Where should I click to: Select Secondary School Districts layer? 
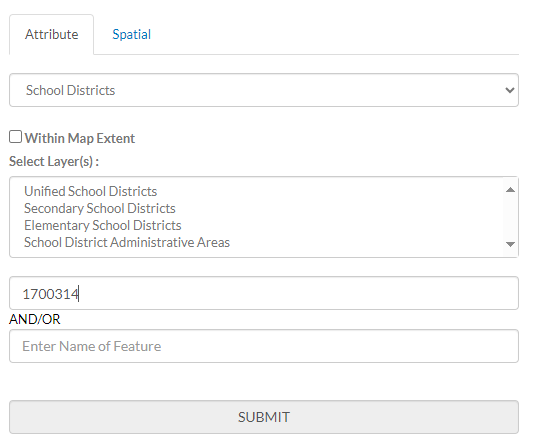pos(100,208)
